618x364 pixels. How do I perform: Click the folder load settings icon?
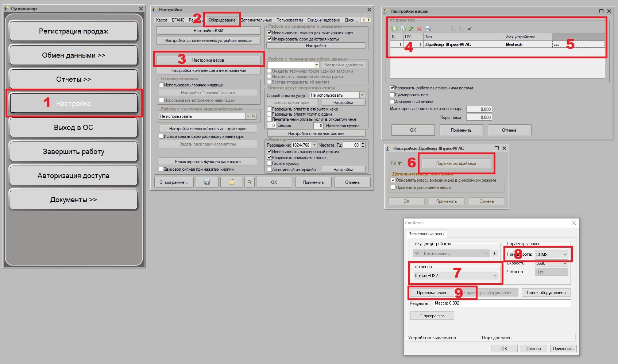[231, 182]
